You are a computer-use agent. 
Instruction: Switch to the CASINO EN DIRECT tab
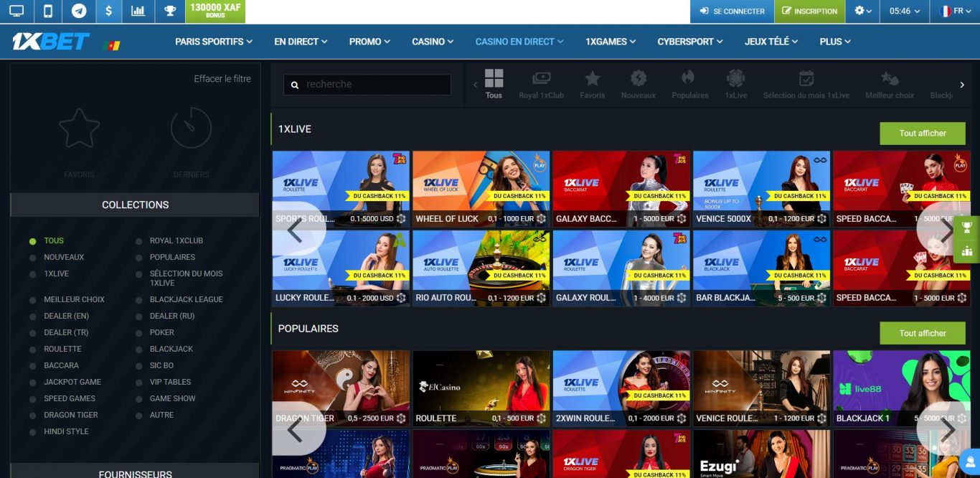[x=518, y=42]
